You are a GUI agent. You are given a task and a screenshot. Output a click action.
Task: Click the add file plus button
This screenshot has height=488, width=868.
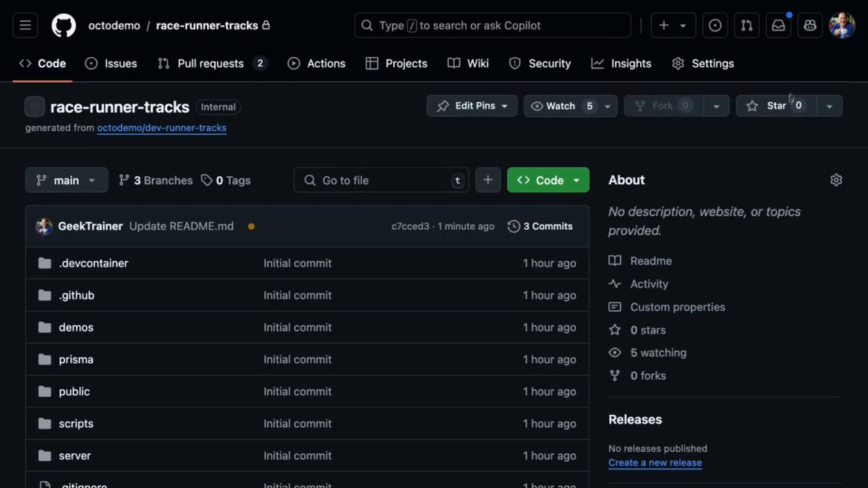488,180
